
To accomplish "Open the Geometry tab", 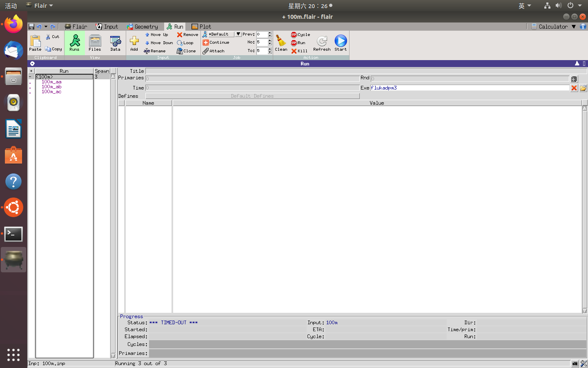I will pyautogui.click(x=142, y=27).
